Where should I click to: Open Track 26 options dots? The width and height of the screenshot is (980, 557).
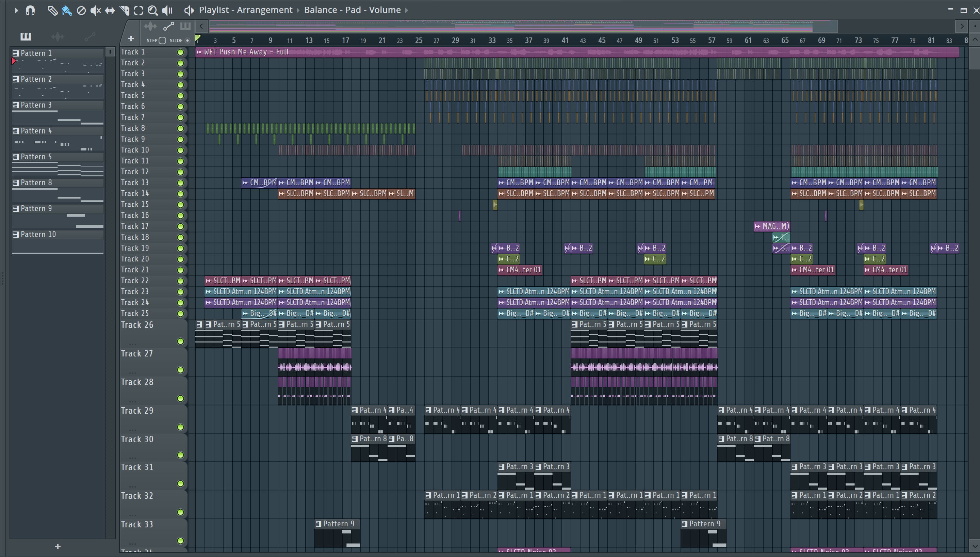point(132,344)
